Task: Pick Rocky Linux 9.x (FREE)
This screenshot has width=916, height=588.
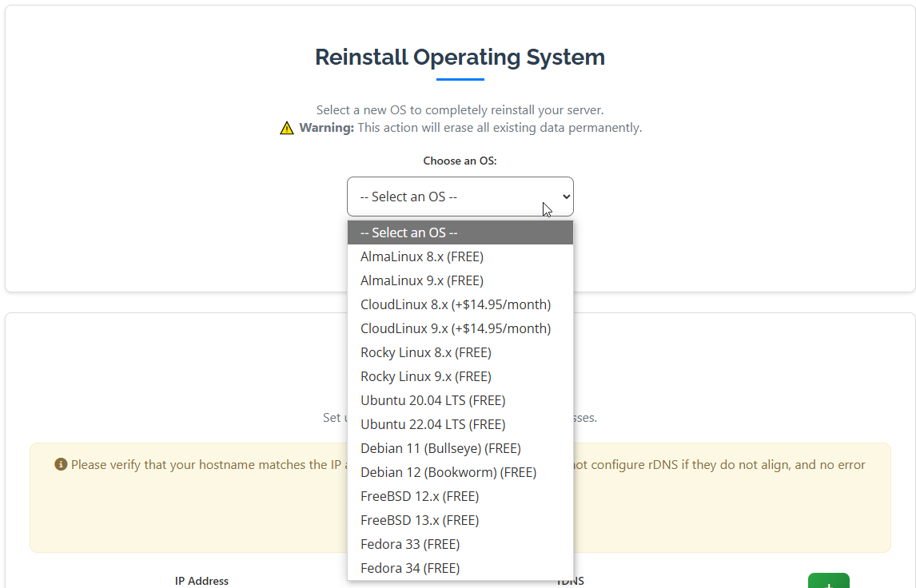Action: pyautogui.click(x=460, y=376)
